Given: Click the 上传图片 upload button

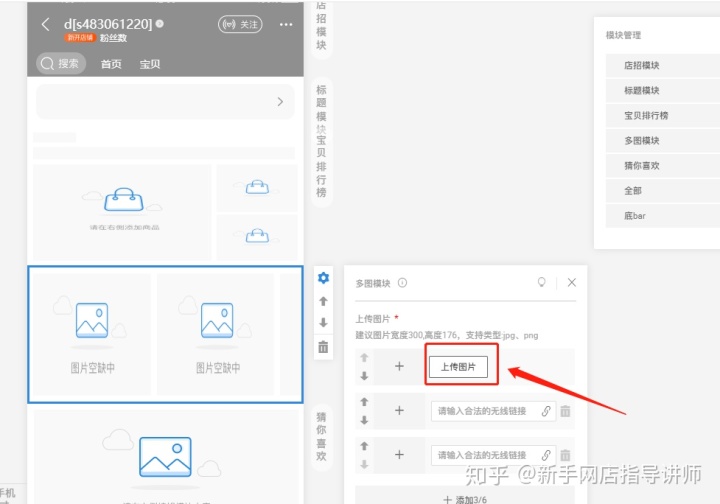Looking at the screenshot, I should [x=458, y=367].
